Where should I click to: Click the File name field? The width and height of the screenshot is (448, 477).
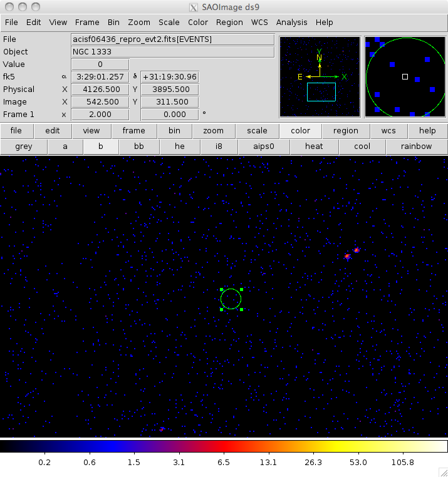point(173,39)
